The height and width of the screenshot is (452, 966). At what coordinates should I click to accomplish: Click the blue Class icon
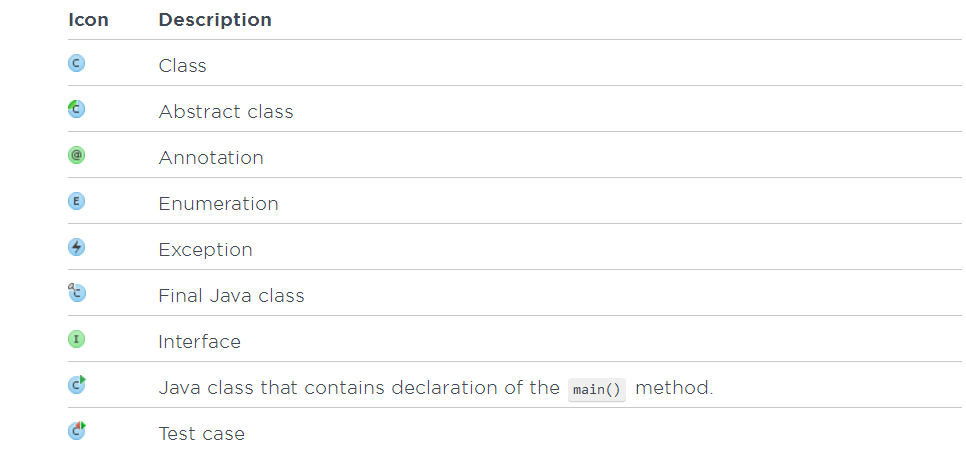tap(76, 63)
